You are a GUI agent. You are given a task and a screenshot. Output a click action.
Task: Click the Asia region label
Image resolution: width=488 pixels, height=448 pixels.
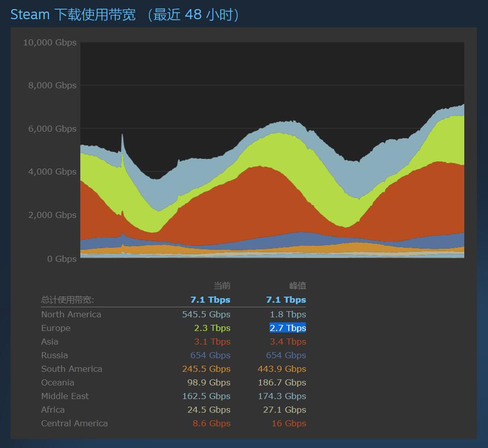(50, 342)
